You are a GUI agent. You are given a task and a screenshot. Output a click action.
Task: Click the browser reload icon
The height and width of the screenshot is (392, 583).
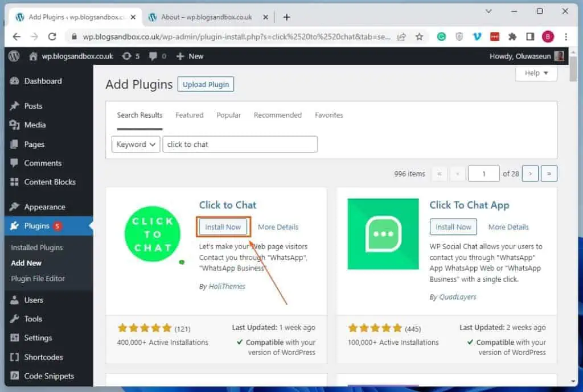click(x=52, y=37)
